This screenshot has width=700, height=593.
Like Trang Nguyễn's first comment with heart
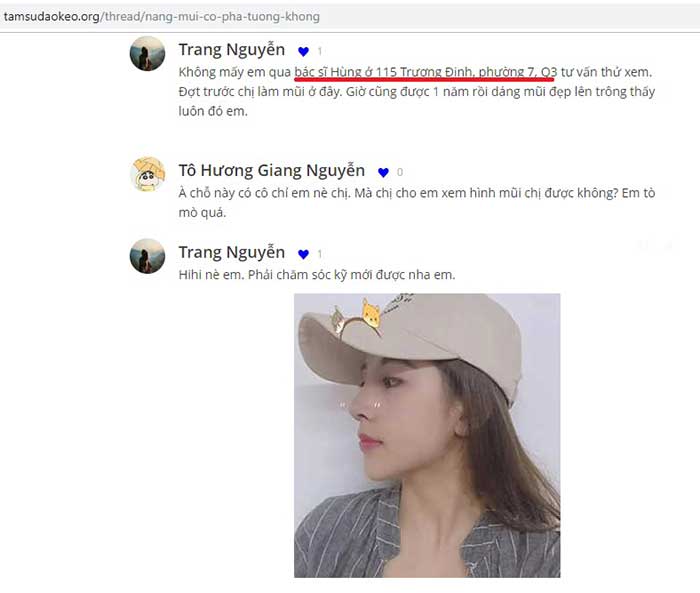pyautogui.click(x=304, y=52)
